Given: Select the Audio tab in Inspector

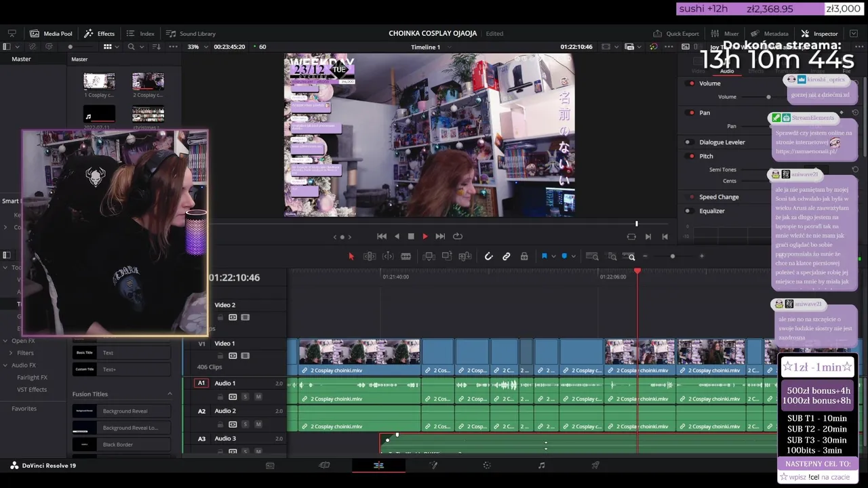Looking at the screenshot, I should click(727, 70).
